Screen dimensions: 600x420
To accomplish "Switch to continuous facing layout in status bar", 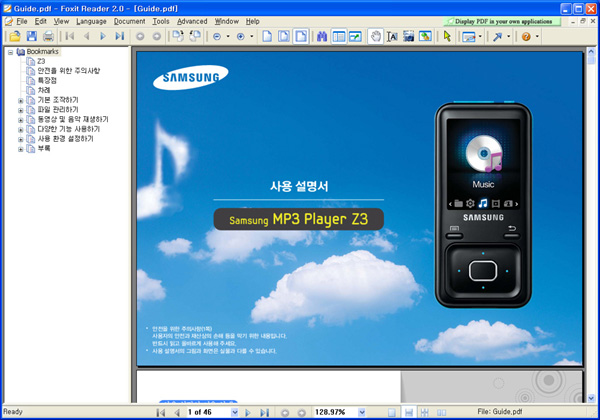I will point(425,412).
